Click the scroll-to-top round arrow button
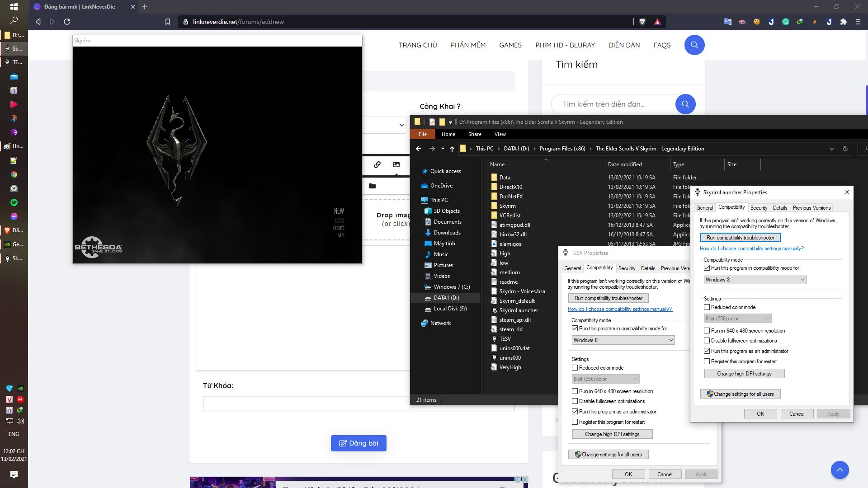 coord(840,470)
